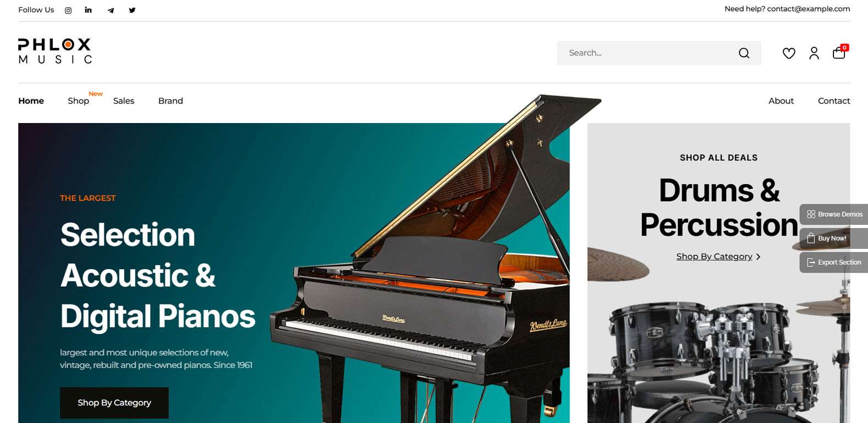Viewport: 868px width, 423px height.
Task: Open the Twitter social icon
Action: (132, 10)
